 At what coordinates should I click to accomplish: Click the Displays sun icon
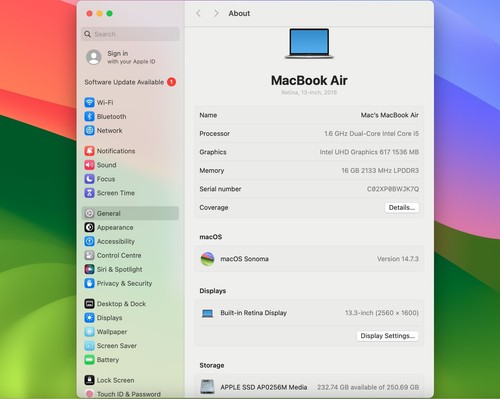[x=89, y=318]
